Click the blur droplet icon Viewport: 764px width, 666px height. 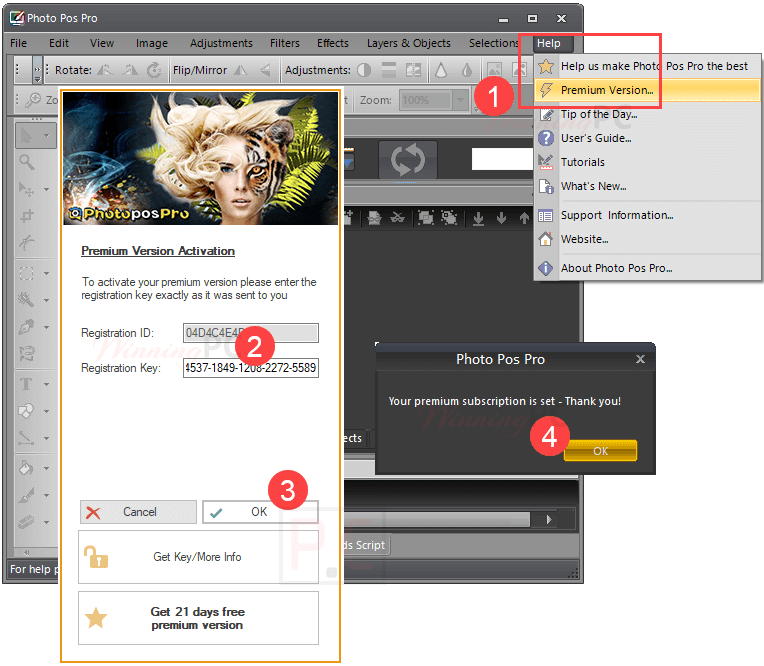coord(467,70)
